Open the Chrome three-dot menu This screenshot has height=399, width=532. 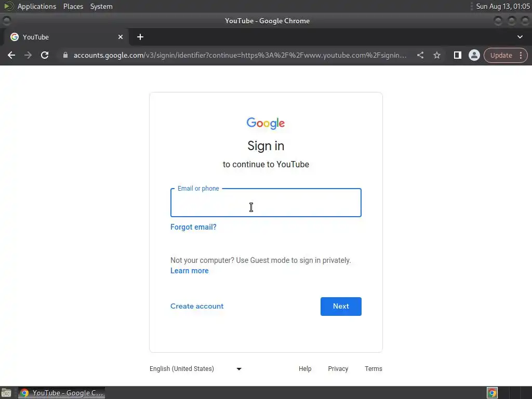(x=521, y=55)
